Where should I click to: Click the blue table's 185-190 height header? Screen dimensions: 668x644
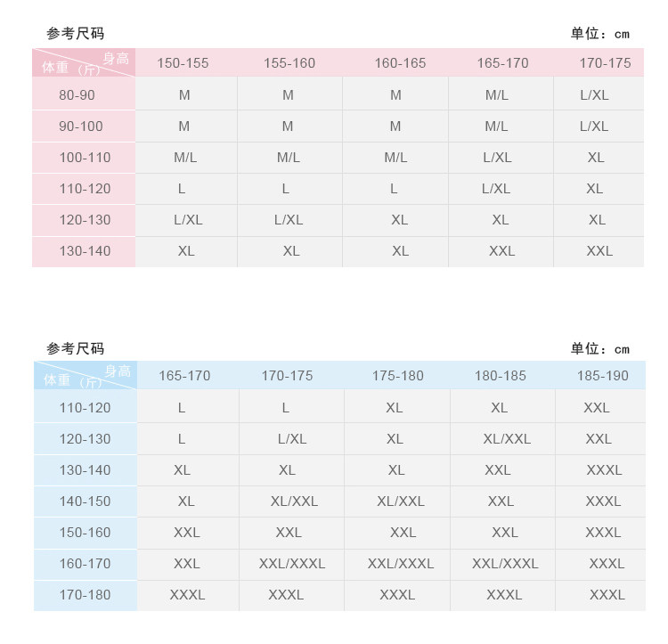[602, 376]
